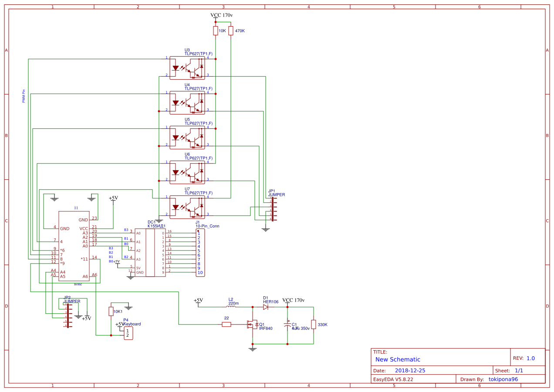
Task: Select the P4 Keyboard connector
Action: pos(128,333)
